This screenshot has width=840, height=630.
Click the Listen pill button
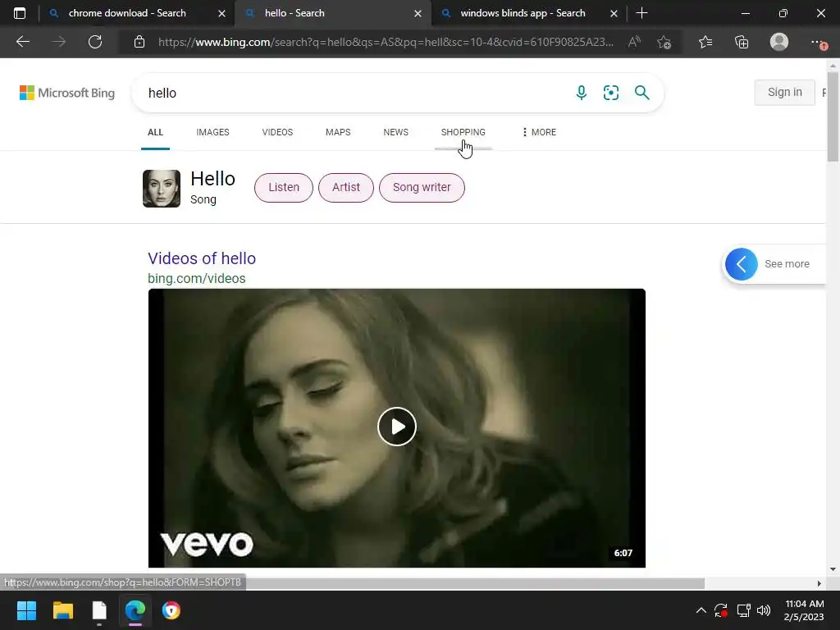[283, 188]
